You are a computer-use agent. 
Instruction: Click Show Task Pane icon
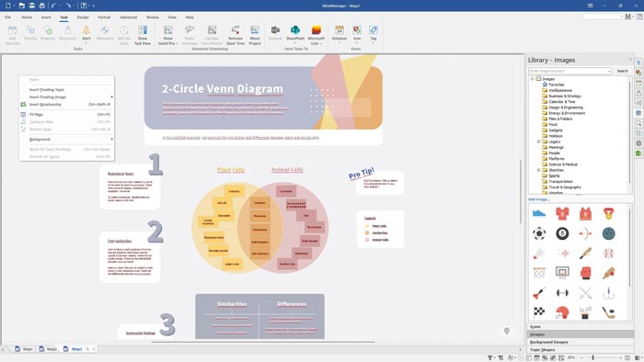click(143, 30)
